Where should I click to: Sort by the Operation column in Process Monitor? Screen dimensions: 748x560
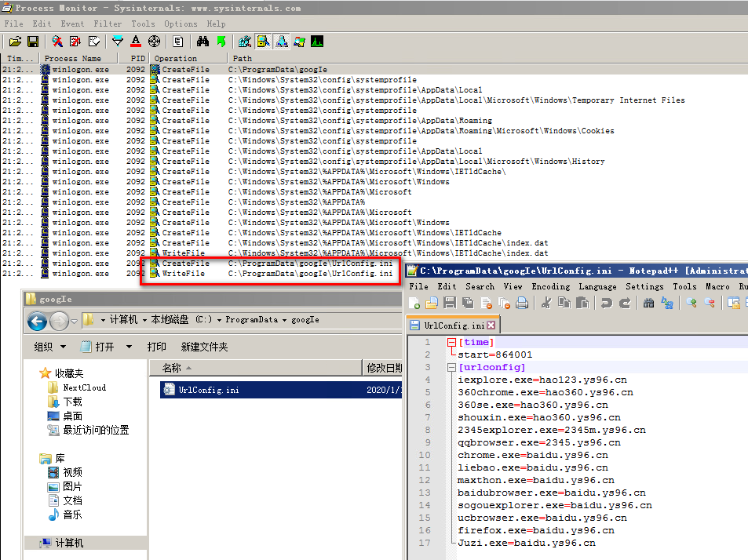(189, 59)
